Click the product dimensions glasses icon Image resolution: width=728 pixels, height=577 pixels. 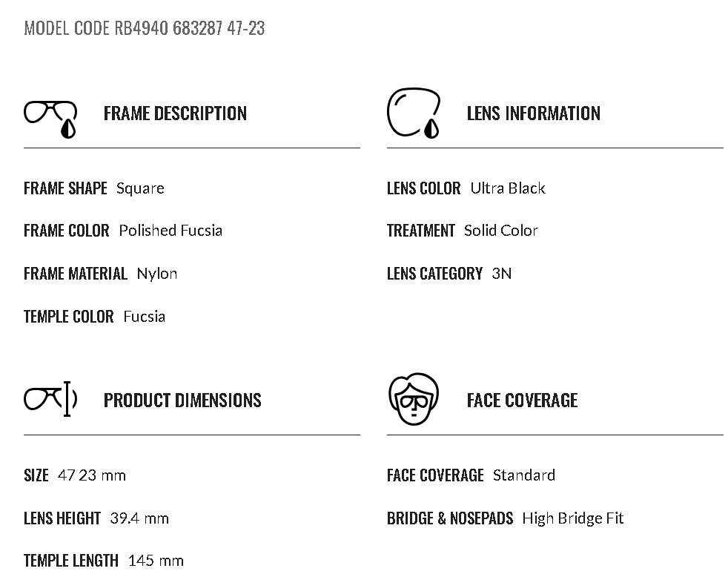tap(50, 399)
